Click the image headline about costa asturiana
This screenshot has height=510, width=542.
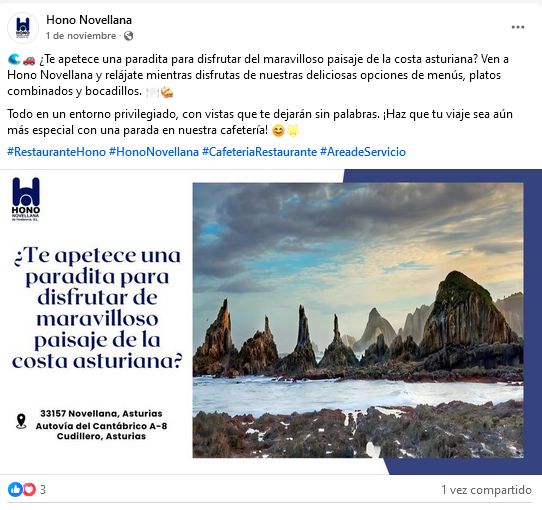coord(97,308)
